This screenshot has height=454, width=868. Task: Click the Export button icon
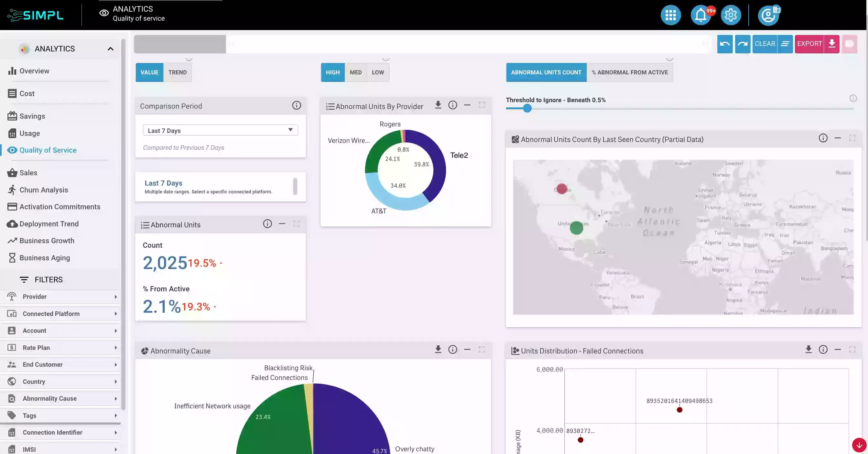[x=832, y=44]
